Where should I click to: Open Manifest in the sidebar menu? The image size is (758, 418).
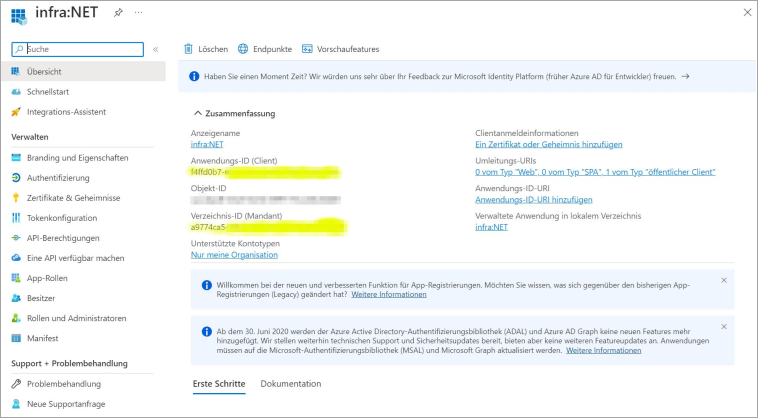pyautogui.click(x=43, y=338)
